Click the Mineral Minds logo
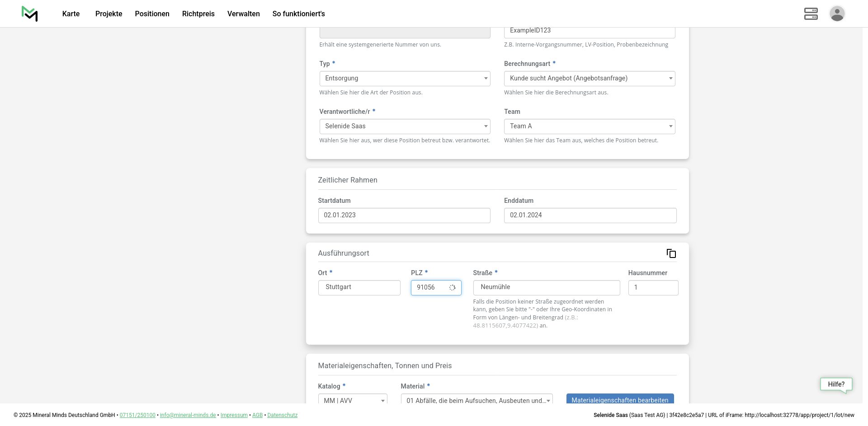Viewport: 868px width, 426px height. [x=29, y=14]
